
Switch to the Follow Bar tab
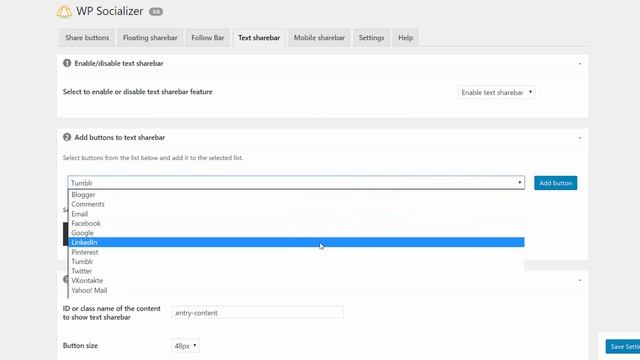pyautogui.click(x=208, y=38)
